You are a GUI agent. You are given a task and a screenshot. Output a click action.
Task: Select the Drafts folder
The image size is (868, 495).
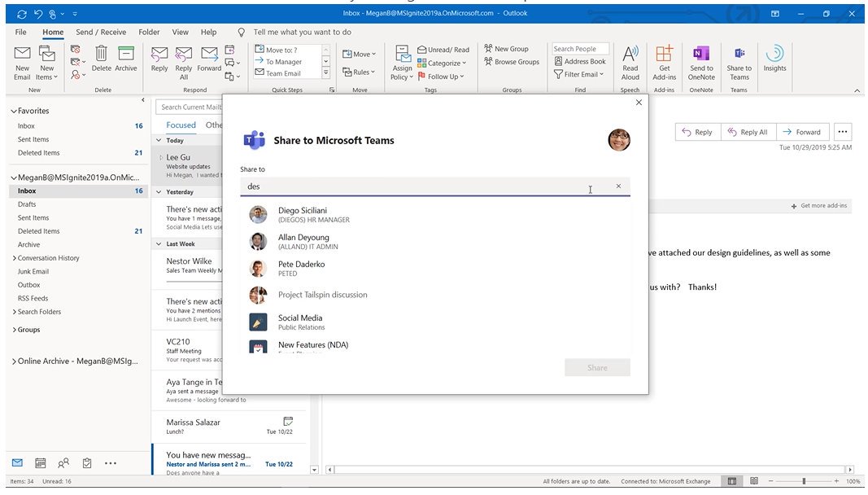tap(27, 204)
